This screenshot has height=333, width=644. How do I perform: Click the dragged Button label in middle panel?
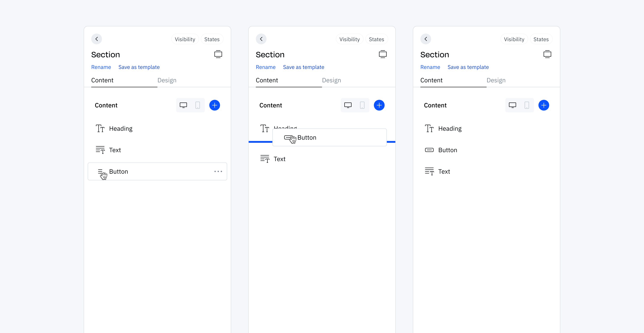307,138
